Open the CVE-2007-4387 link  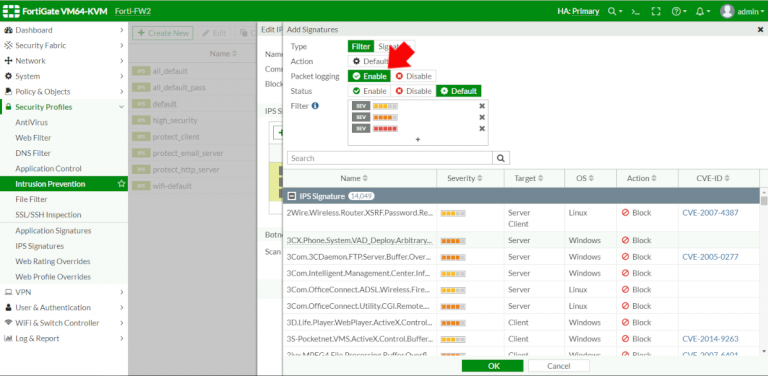(710, 212)
